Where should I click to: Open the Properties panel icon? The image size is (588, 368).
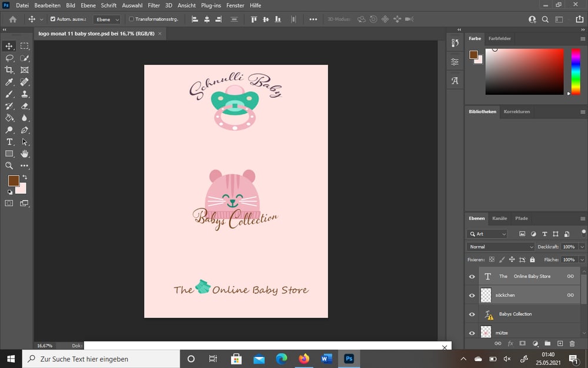(455, 62)
